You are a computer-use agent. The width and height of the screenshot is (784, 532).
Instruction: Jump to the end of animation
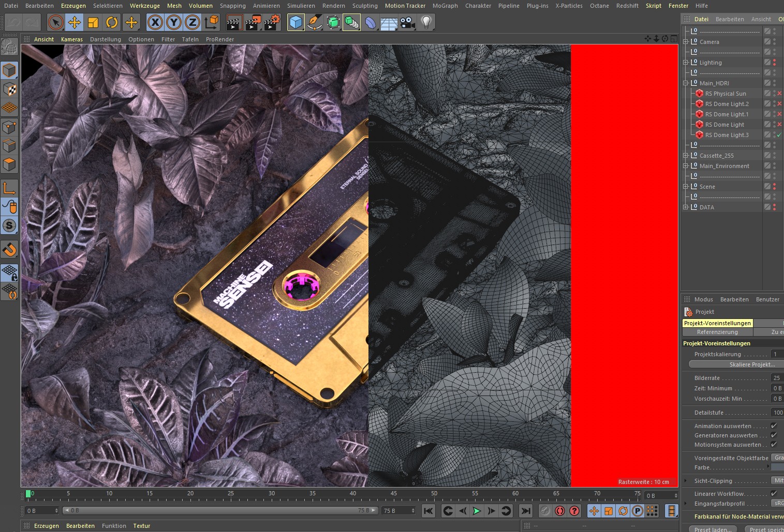point(526,511)
